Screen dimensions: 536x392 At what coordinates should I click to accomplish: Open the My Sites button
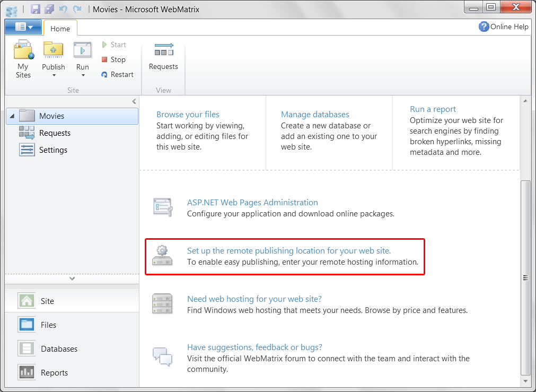pos(23,59)
